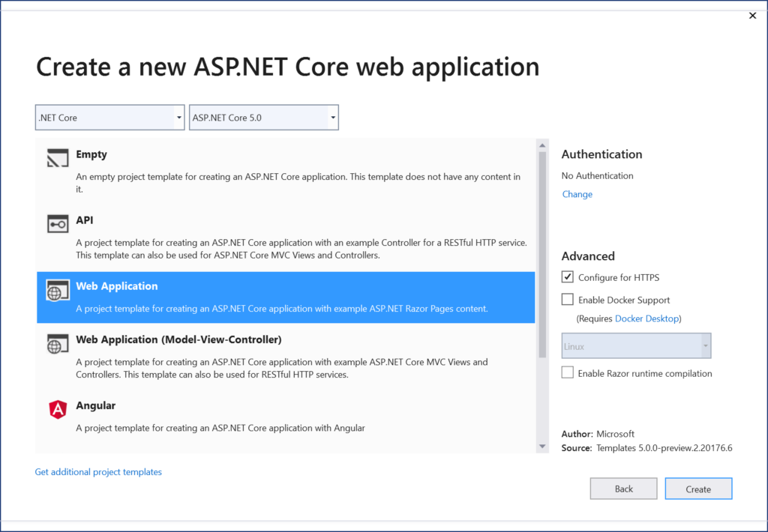Click the Create button

click(x=698, y=489)
